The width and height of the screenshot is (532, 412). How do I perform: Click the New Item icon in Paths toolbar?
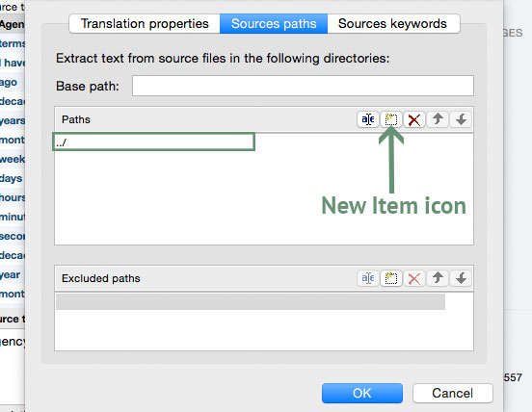pos(391,119)
